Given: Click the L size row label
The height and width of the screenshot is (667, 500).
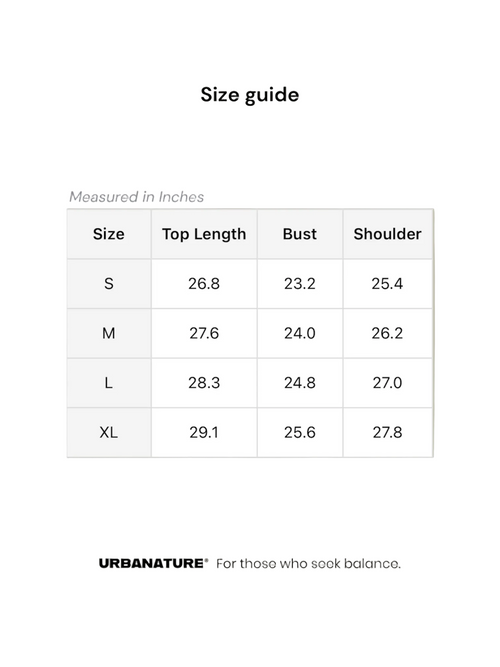Looking at the screenshot, I should tap(109, 383).
